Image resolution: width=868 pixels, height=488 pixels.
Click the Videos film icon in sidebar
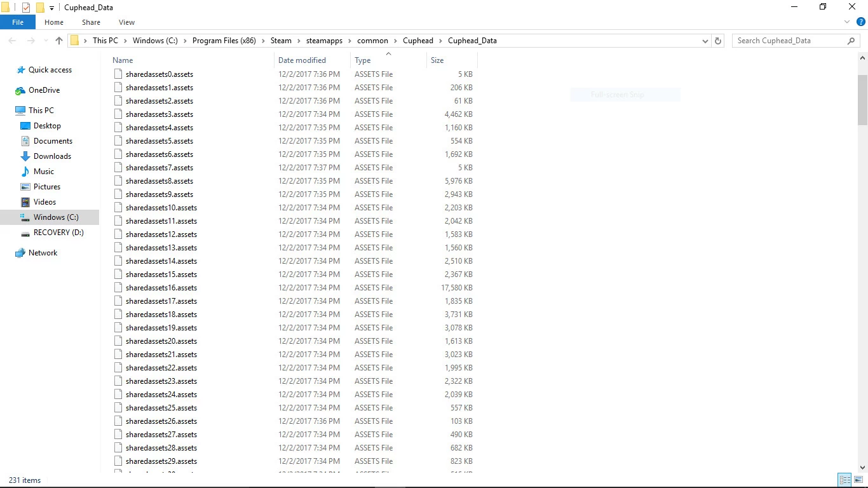pyautogui.click(x=25, y=202)
